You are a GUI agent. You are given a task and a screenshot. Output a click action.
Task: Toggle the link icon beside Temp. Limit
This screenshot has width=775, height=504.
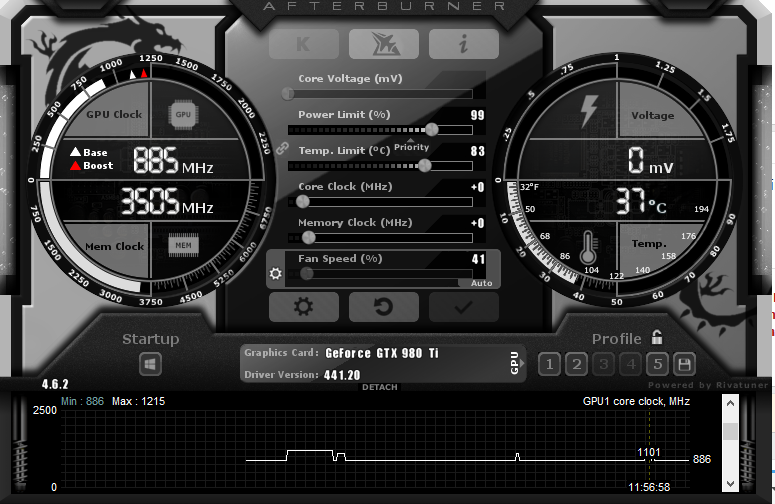point(282,148)
